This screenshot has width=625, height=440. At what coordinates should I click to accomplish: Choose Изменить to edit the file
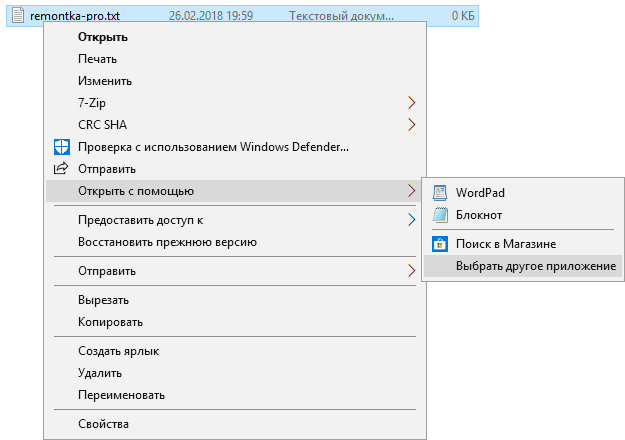(x=235, y=81)
